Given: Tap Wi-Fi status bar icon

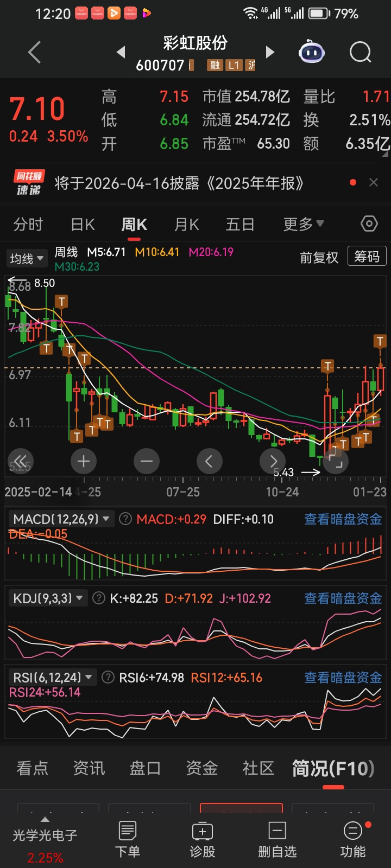Looking at the screenshot, I should tap(250, 14).
